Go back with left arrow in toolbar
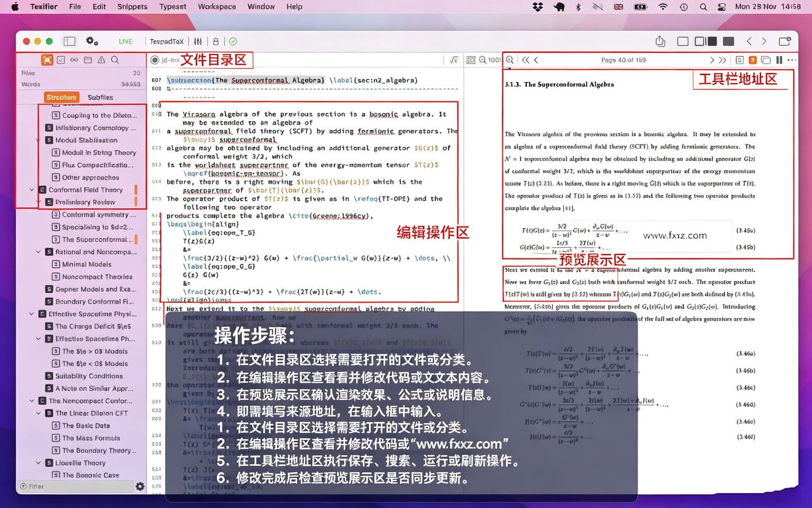Screen dimensions: 812x508 (x=749, y=42)
